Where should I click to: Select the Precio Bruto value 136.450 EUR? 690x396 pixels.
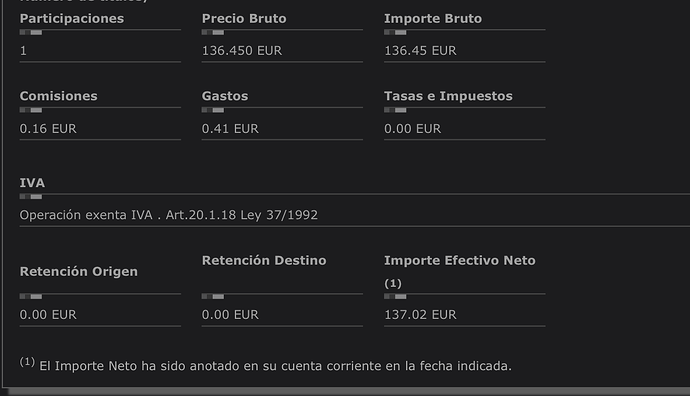(x=242, y=51)
